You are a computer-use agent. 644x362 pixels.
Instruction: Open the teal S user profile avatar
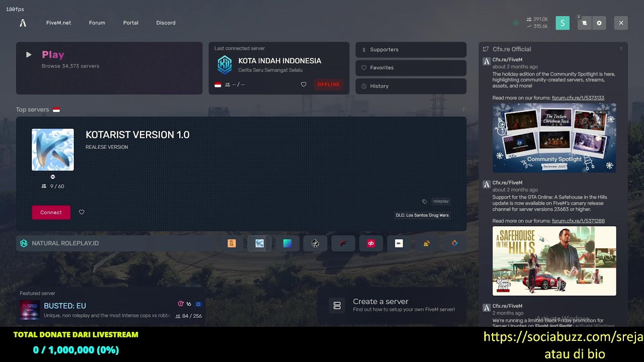[x=562, y=23]
